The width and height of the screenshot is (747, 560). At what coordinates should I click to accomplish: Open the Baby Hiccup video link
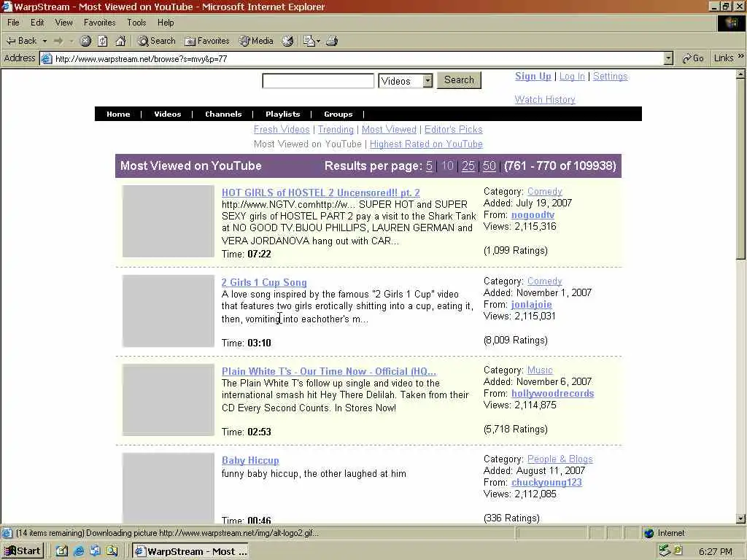250,461
